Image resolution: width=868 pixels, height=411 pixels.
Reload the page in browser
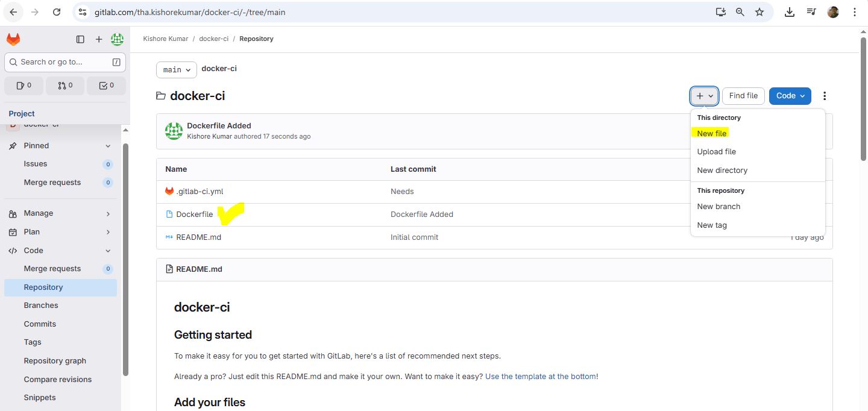[57, 12]
